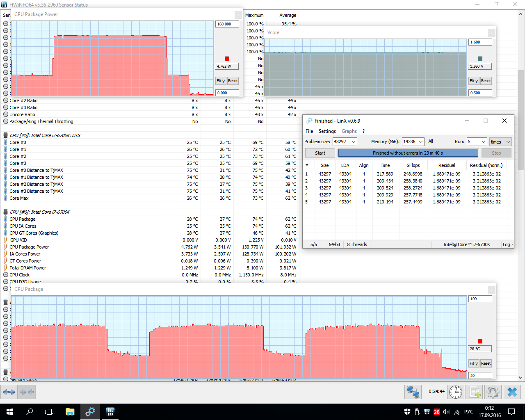Switch to LinX icon on taskbar
Screen dimensions: 525x420
point(110,412)
